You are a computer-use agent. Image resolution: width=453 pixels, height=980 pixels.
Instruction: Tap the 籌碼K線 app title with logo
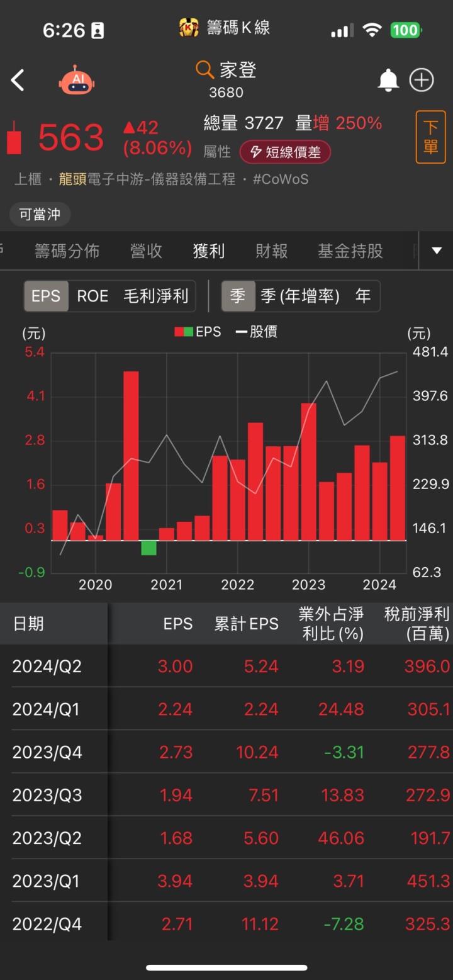tap(225, 28)
